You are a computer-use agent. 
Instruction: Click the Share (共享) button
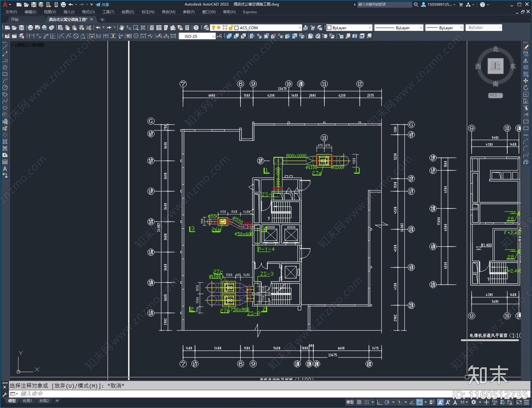[102, 4]
